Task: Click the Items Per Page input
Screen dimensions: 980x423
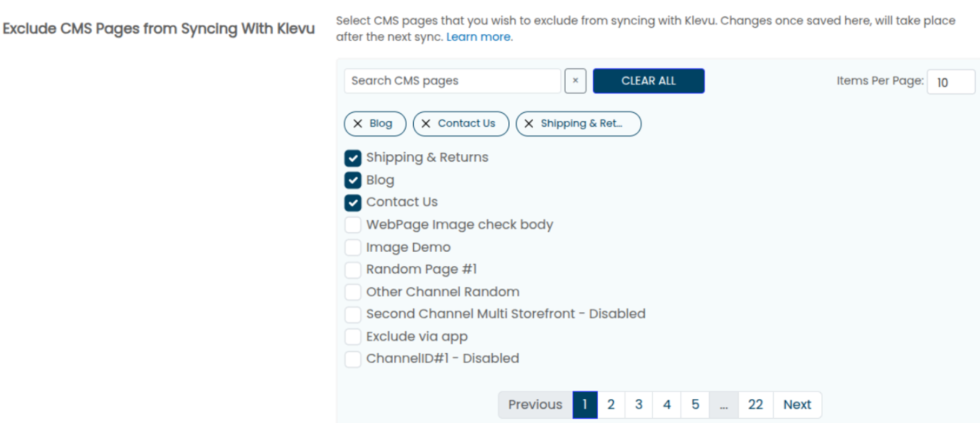Action: tap(950, 82)
